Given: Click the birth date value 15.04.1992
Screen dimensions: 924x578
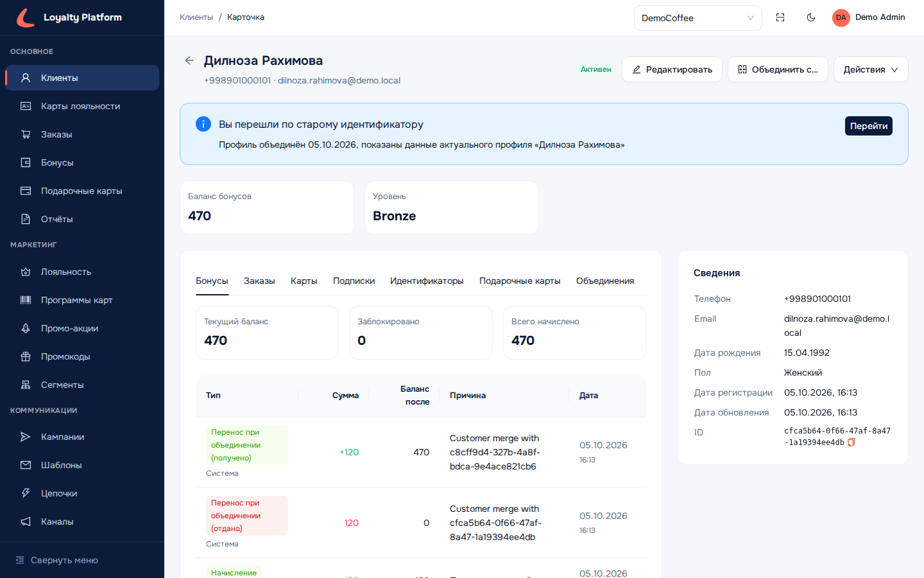Looking at the screenshot, I should [807, 353].
